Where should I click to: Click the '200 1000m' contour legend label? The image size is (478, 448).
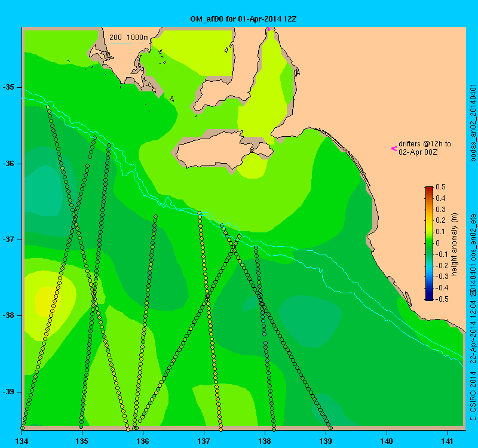click(x=129, y=38)
